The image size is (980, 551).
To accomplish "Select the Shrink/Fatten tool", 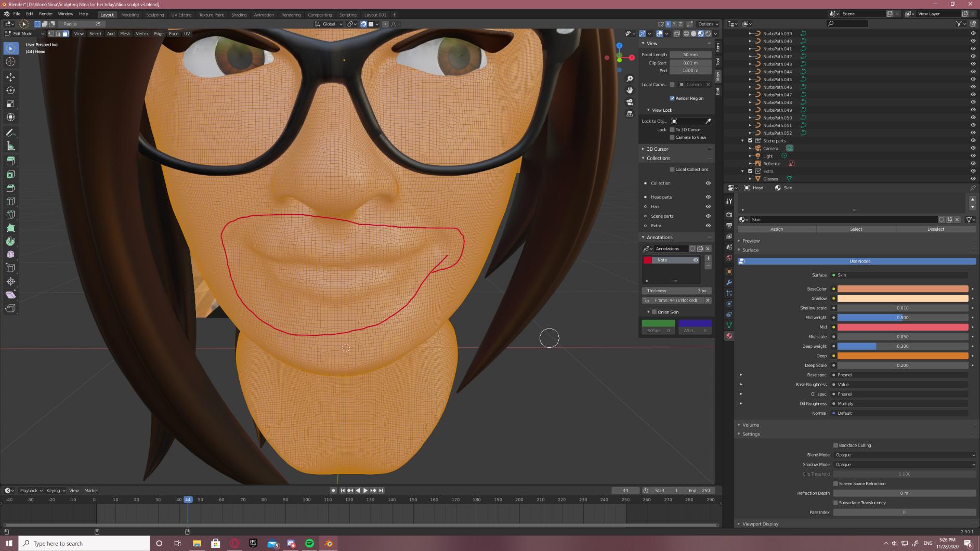I will pyautogui.click(x=10, y=282).
